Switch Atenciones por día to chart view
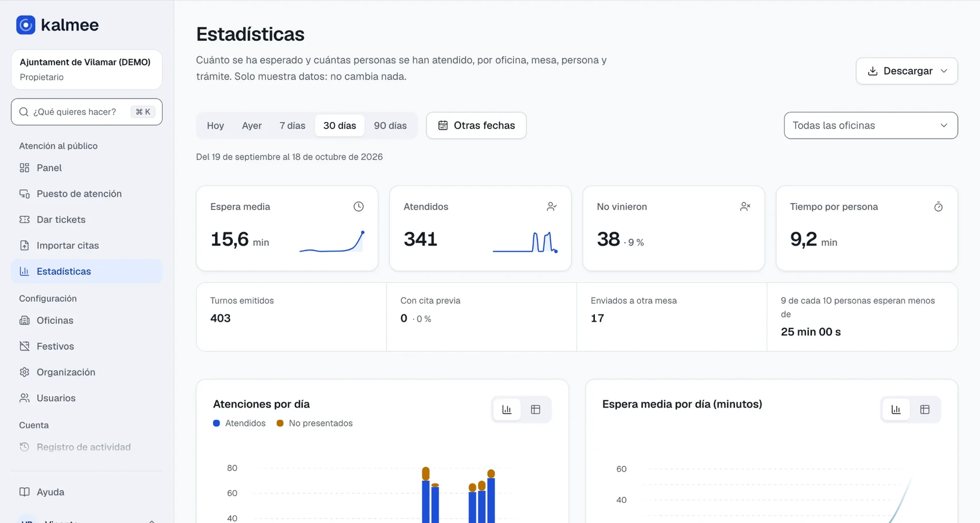Screen dimensions: 980x523 pyautogui.click(x=507, y=409)
